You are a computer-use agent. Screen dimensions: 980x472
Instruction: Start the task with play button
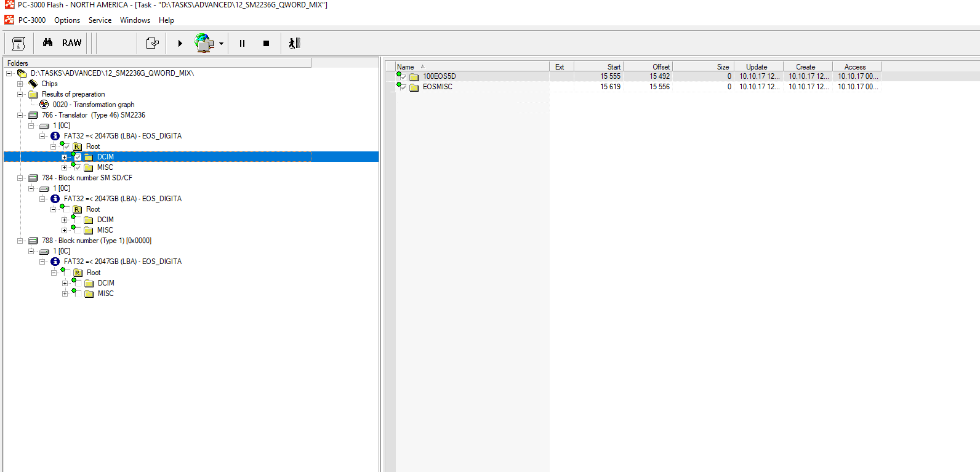180,44
